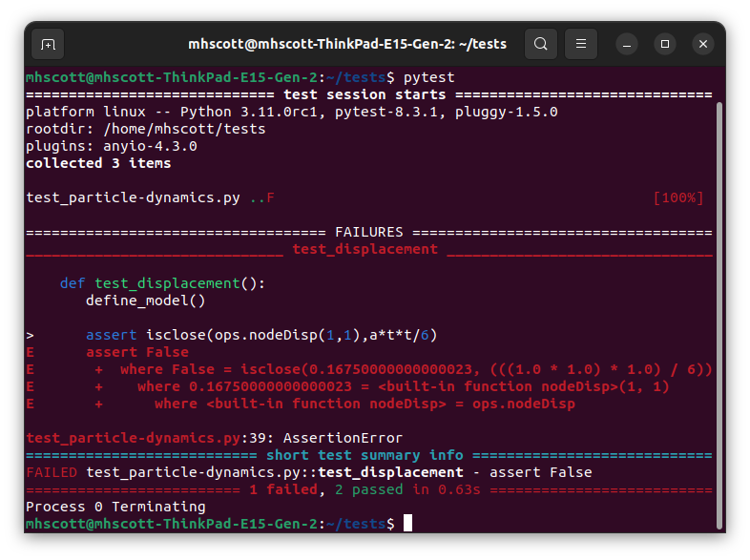Viewport: 750px width, 560px height.
Task: Click test_particle-dynamics.py:39 AssertionError reference
Action: [214, 438]
